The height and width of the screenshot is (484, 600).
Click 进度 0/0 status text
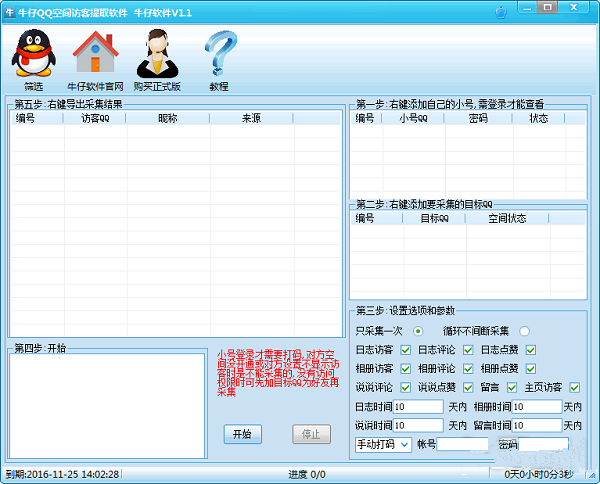pos(307,474)
